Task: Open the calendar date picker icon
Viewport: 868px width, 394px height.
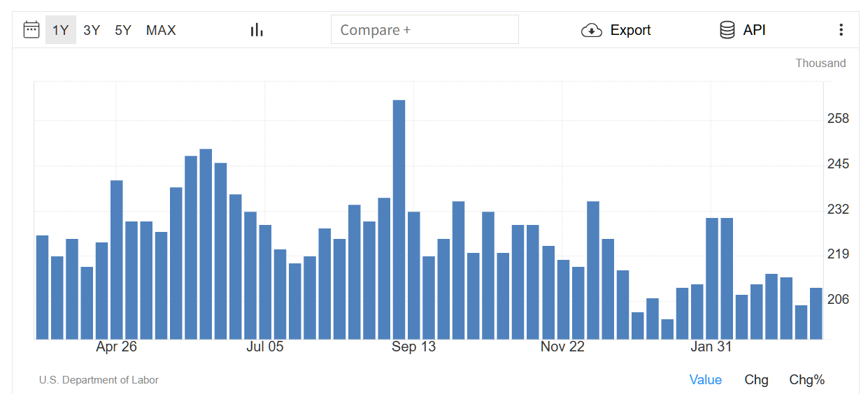Action: (x=31, y=29)
